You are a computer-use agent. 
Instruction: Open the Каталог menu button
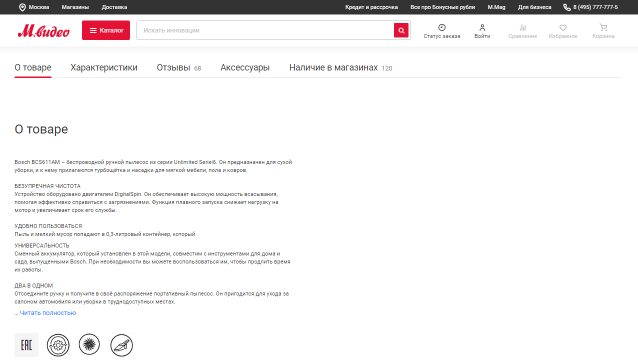(106, 30)
